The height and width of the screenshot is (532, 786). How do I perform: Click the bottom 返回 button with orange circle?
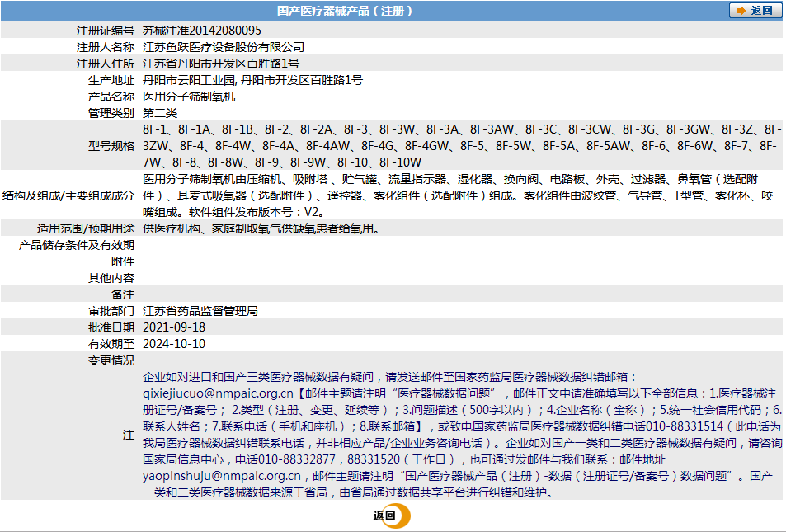tap(392, 516)
